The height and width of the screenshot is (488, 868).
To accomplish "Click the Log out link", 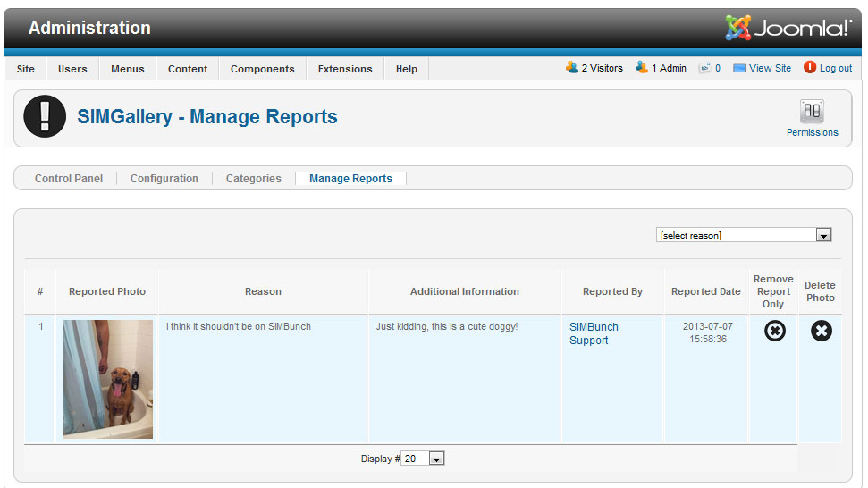I will point(836,68).
